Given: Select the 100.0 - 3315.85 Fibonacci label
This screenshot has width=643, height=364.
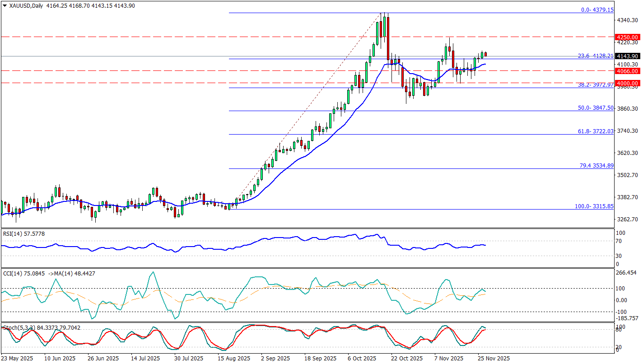Looking at the screenshot, I should pyautogui.click(x=594, y=206).
